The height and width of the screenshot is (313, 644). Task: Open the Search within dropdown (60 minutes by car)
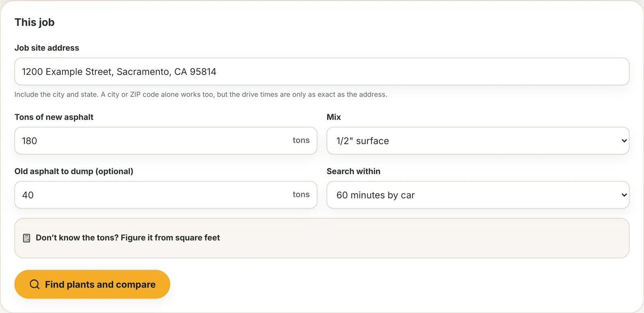478,195
